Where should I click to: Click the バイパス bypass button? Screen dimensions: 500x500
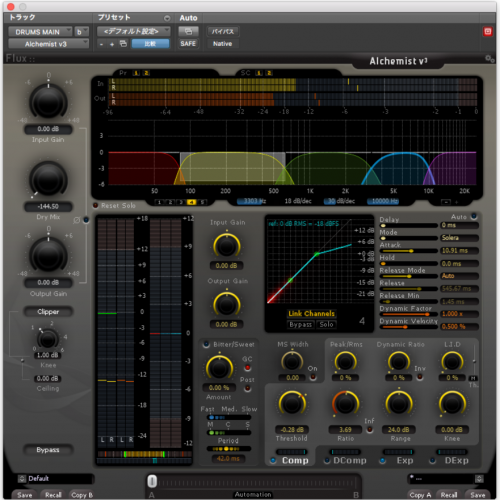point(222,32)
